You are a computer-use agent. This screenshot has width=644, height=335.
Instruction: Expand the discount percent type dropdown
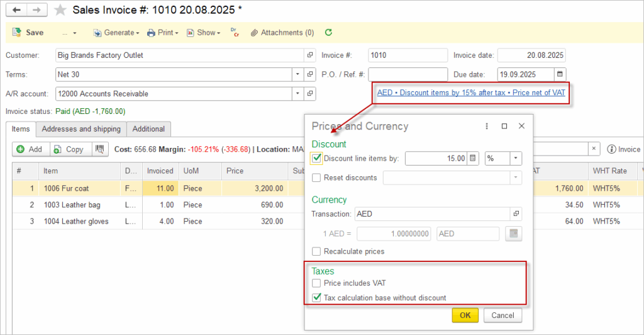click(x=516, y=159)
